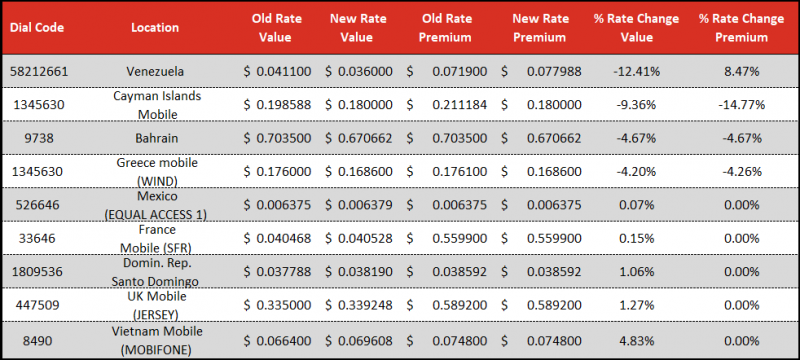Select the -14.77% premium rate change
The width and height of the screenshot is (800, 360).
pos(741,105)
